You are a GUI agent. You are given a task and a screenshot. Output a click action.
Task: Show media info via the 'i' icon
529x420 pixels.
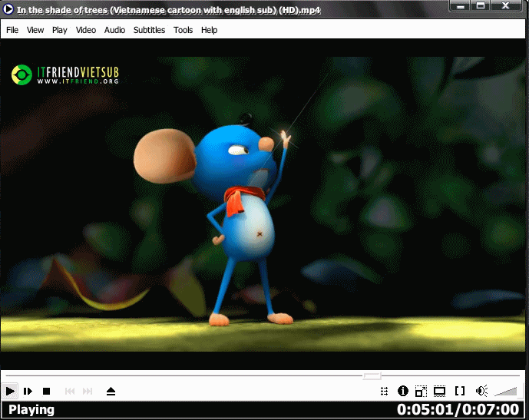tap(403, 391)
